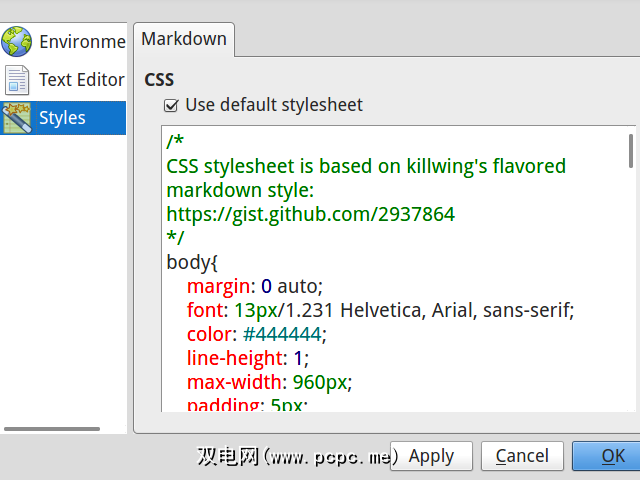The height and width of the screenshot is (480, 640).
Task: Click the CSS editor vertical scrollbar thumb
Action: click(x=631, y=150)
